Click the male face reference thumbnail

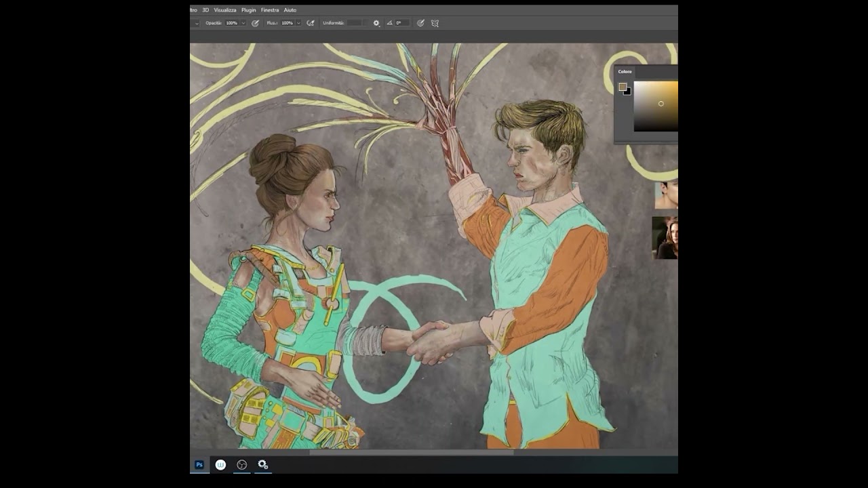666,195
